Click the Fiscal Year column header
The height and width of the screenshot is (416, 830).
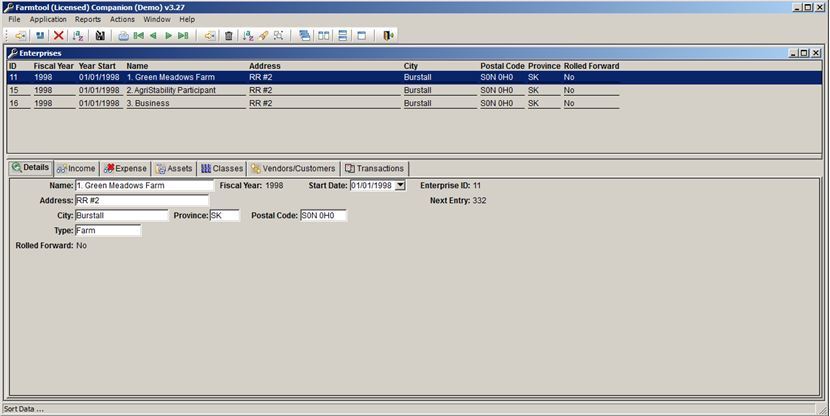[x=53, y=66]
